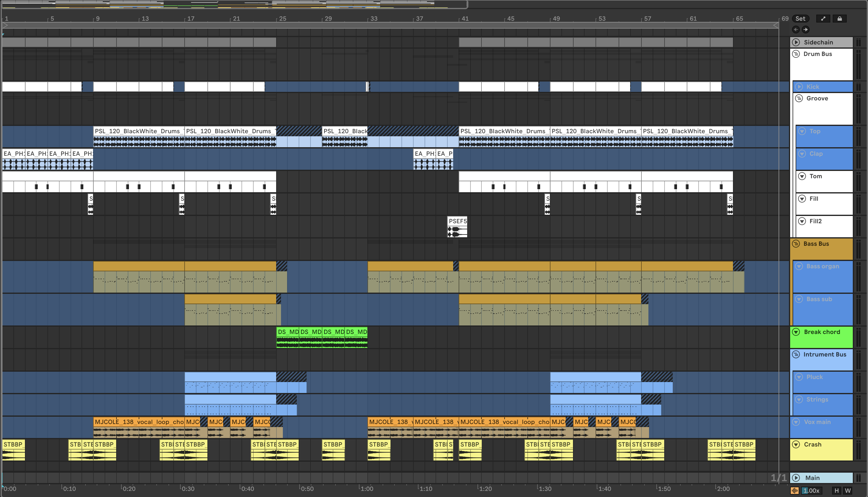Screen dimensions: 868x497
Task: Toggle waveform display button near zoom
Action: click(x=794, y=491)
